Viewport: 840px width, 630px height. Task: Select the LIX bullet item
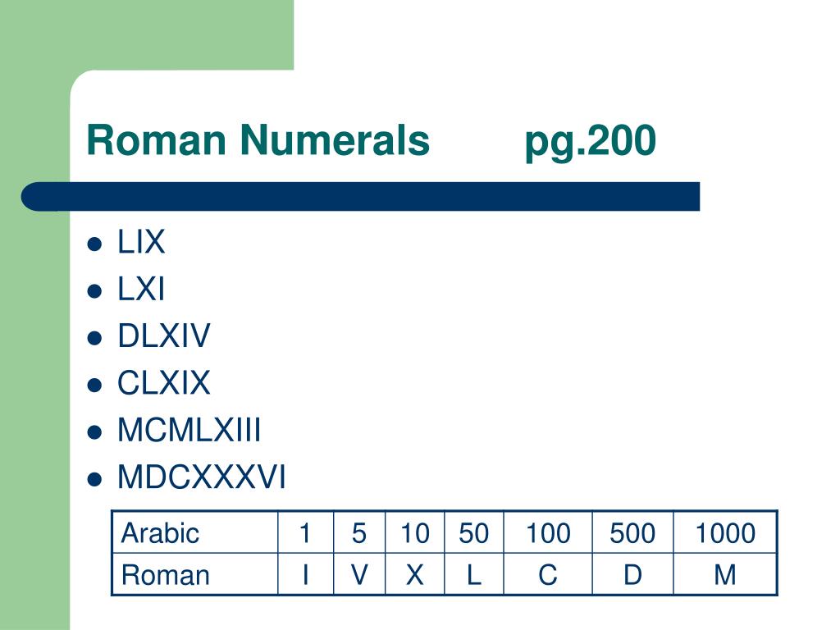(x=141, y=242)
